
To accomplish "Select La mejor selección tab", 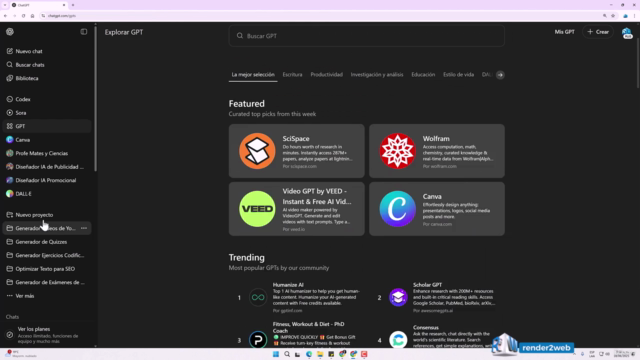I will tap(253, 75).
